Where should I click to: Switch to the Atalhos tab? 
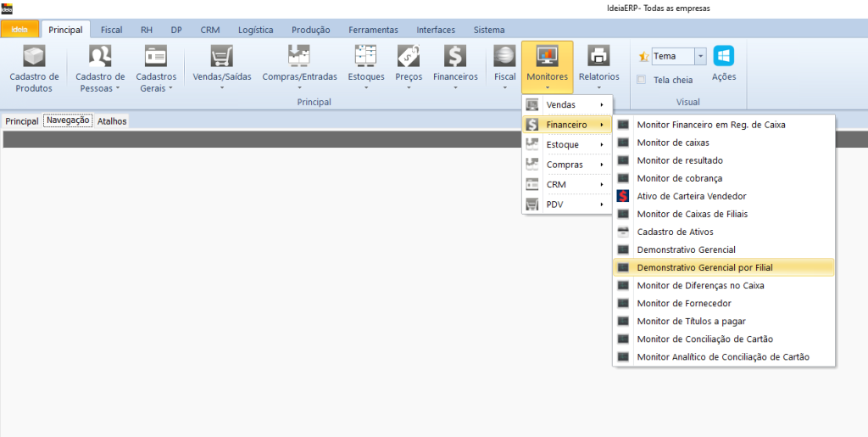click(x=112, y=121)
